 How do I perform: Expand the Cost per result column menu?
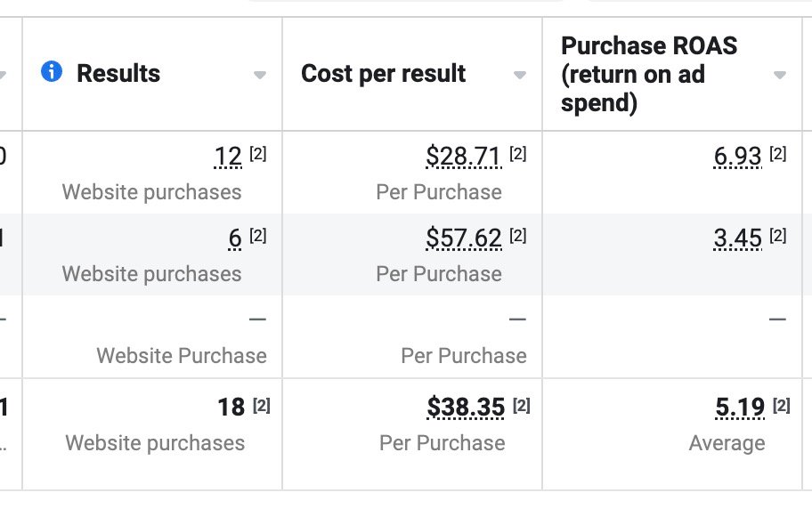tap(520, 76)
